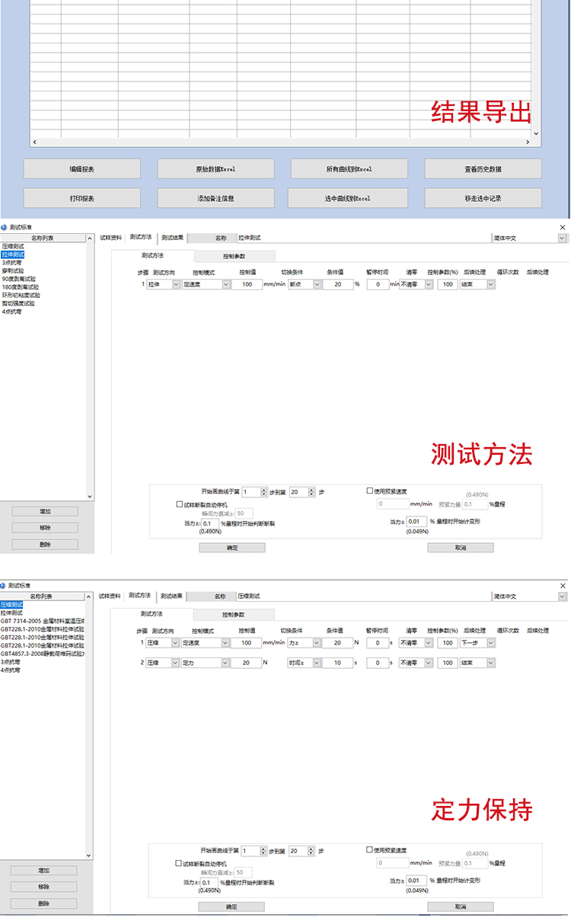Open 查看历史数据 history view
Image resolution: width=571 pixels, height=924 pixels.
tap(483, 169)
